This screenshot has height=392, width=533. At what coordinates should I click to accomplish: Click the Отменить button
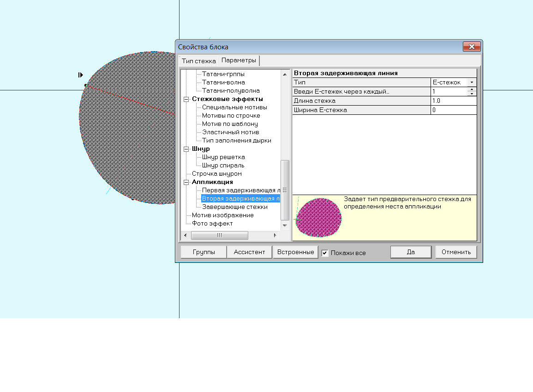456,252
